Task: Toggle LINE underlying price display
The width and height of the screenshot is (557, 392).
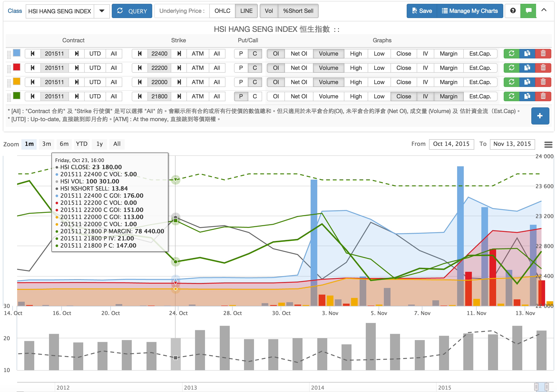Action: click(246, 11)
